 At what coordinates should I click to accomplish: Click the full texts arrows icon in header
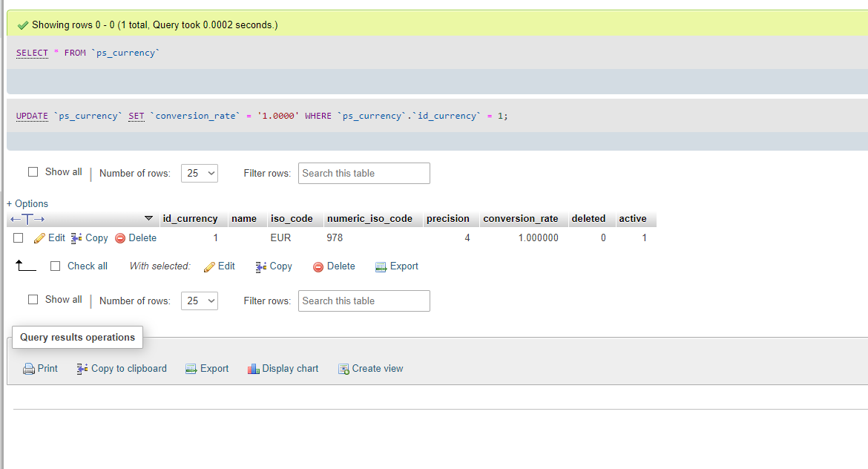pos(27,219)
